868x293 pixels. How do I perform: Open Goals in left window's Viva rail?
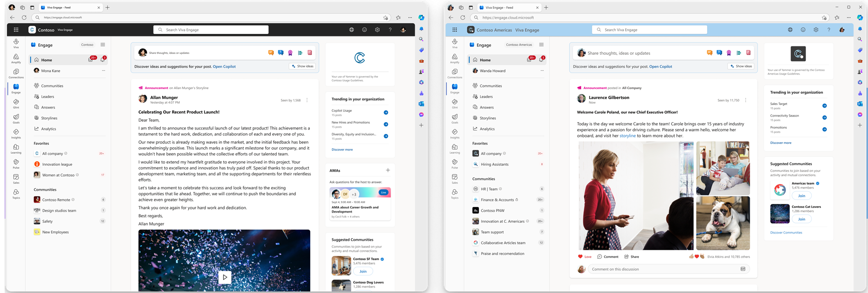pos(16,118)
